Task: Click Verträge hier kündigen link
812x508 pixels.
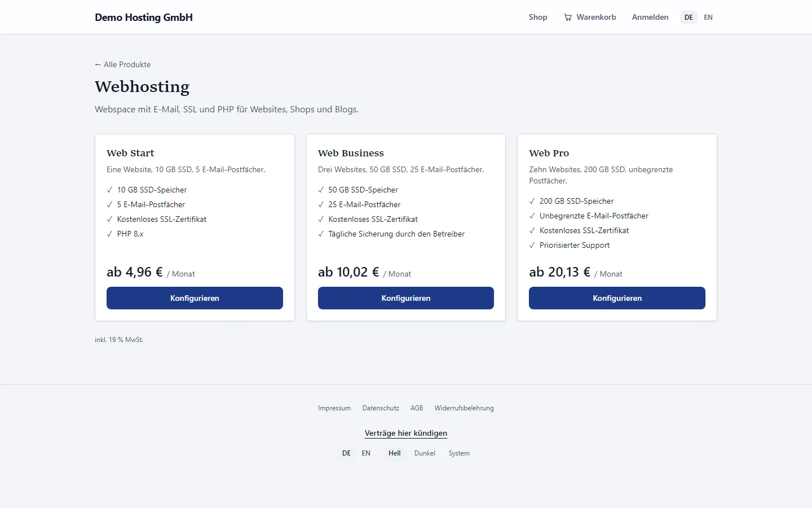Action: pyautogui.click(x=406, y=433)
